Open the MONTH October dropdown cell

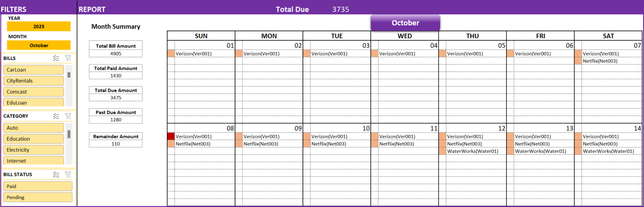tap(39, 45)
